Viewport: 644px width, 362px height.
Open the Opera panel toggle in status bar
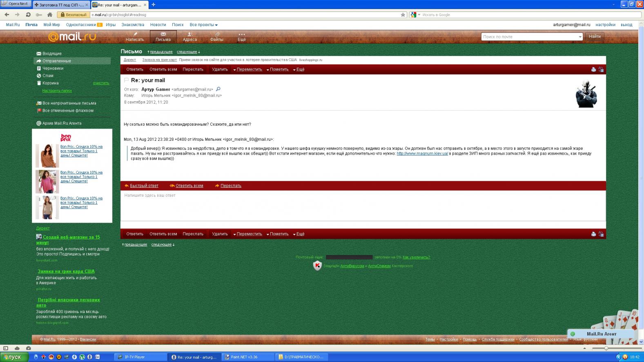(6, 348)
